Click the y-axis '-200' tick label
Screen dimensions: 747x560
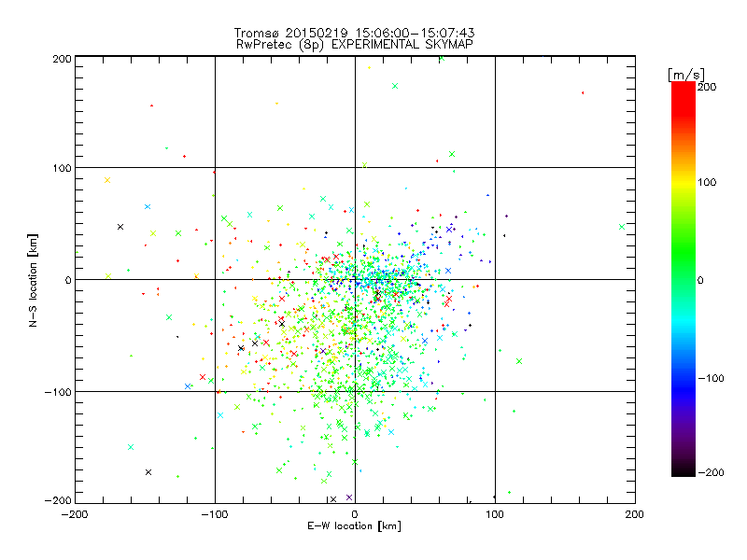58,500
